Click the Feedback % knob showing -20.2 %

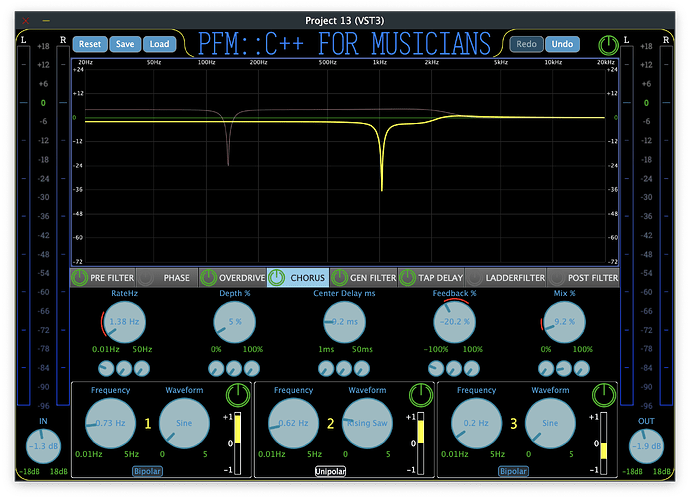[455, 322]
